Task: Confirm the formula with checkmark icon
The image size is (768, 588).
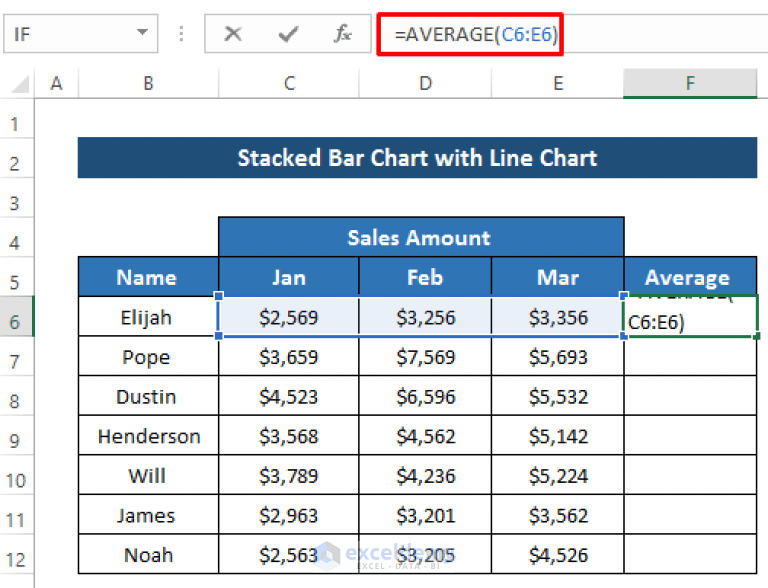Action: coord(288,34)
